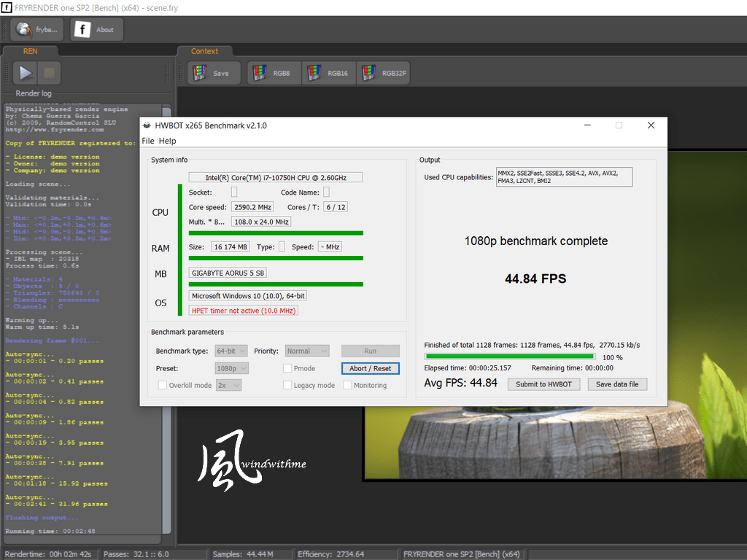Click the Cores / T value 6 / 12
Viewport: 747px width, 560px height.
pos(336,207)
